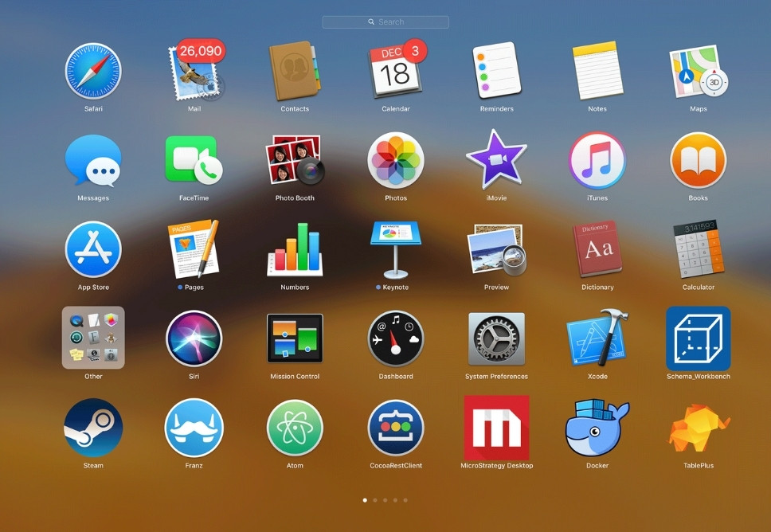Launch the Preview app

pyautogui.click(x=497, y=249)
